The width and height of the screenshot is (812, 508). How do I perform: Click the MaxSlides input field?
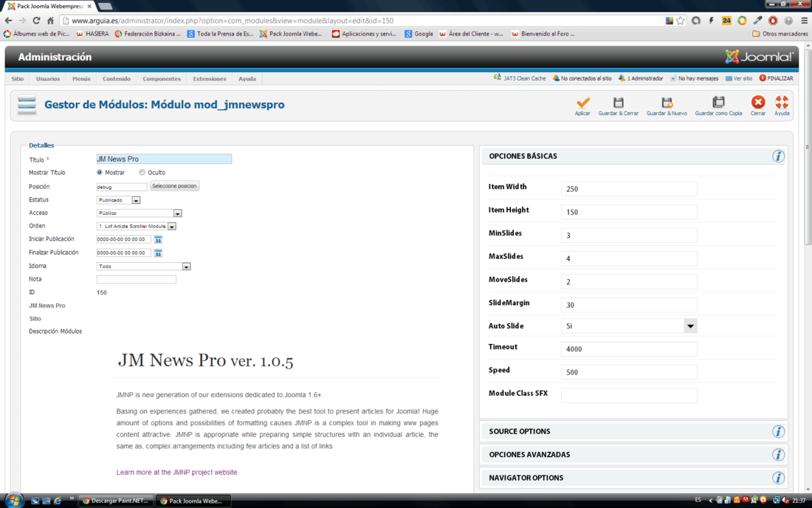point(629,258)
